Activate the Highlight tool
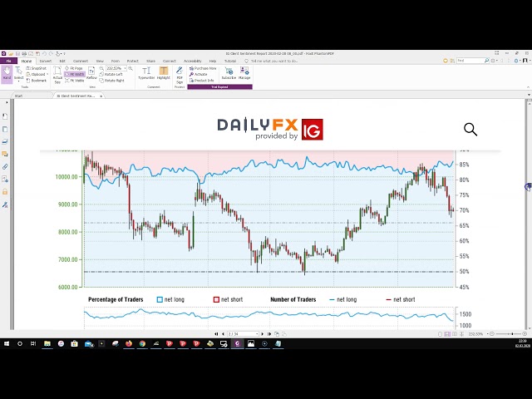Image resolution: width=532 pixels, height=399 pixels. point(163,72)
